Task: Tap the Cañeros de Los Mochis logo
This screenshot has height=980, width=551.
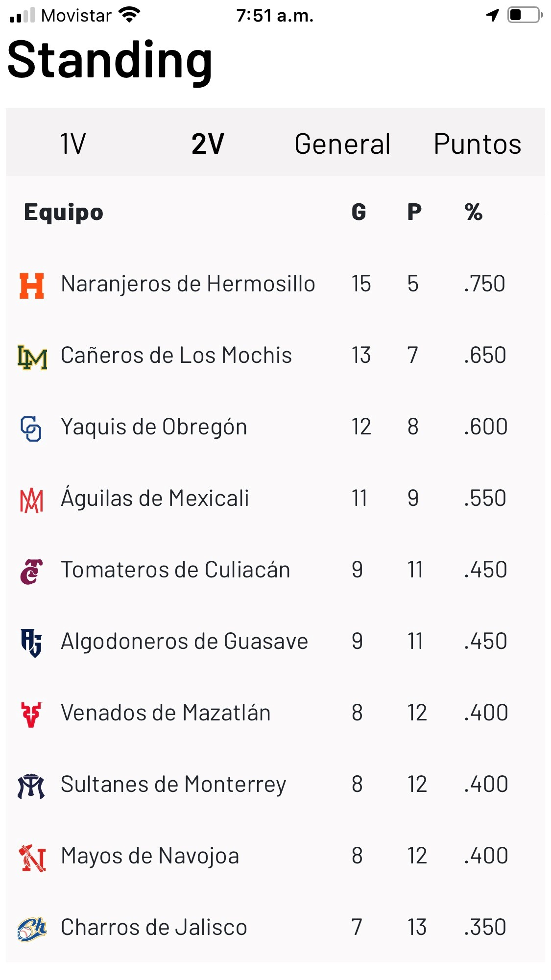Action: coord(32,357)
